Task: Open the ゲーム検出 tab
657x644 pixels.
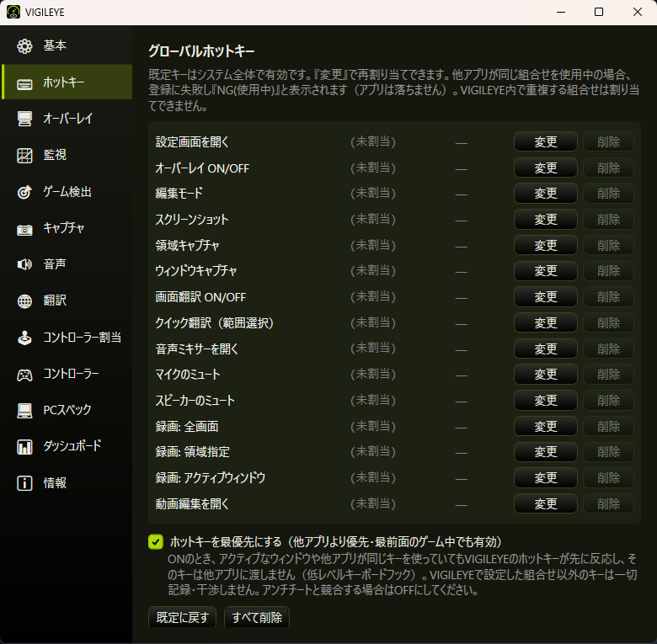Action: pos(67,191)
